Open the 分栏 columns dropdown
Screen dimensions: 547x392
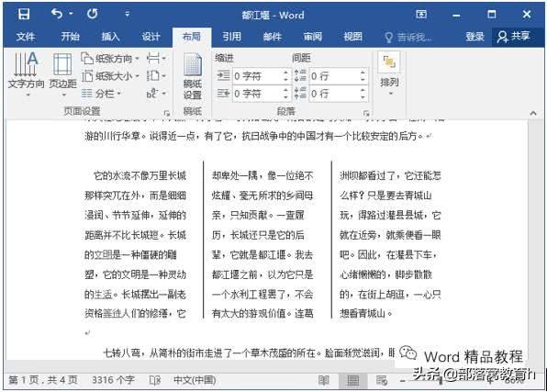tap(101, 94)
